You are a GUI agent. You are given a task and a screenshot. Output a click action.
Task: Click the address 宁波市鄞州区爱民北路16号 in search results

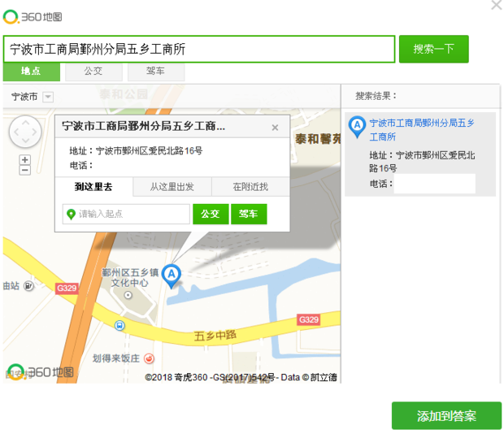tap(422, 162)
